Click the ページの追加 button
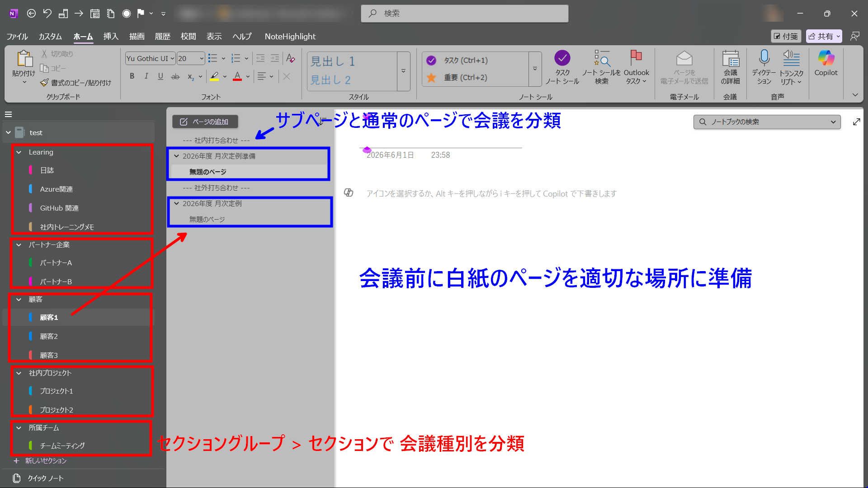This screenshot has height=488, width=868. (205, 122)
